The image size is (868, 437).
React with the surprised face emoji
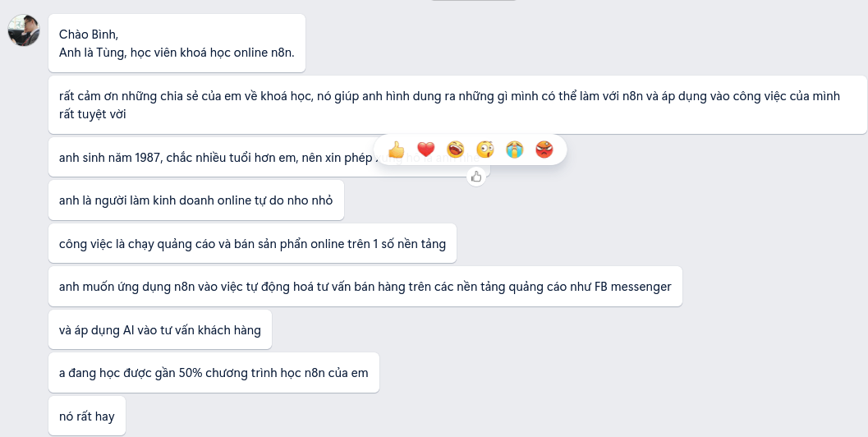point(485,149)
